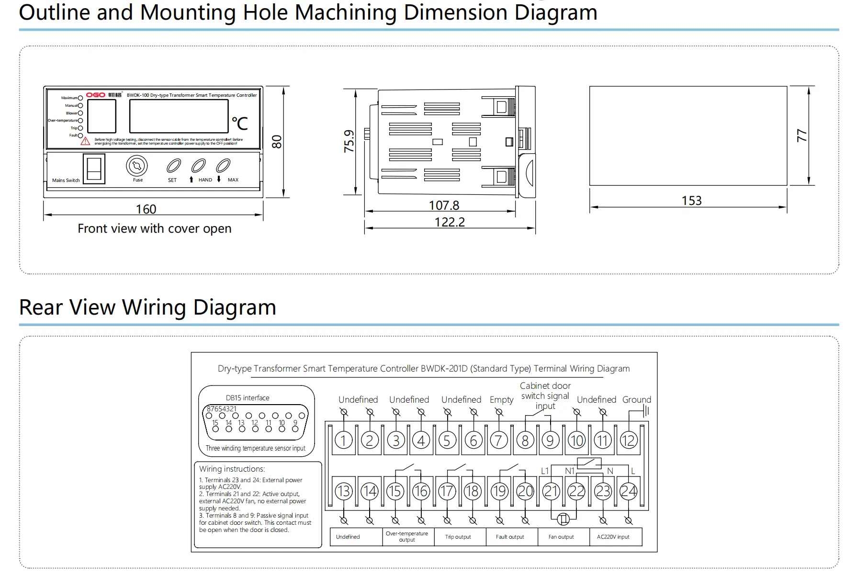The width and height of the screenshot is (868, 588).
Task: Click the OGO logo on the controller
Action: pyautogui.click(x=96, y=95)
